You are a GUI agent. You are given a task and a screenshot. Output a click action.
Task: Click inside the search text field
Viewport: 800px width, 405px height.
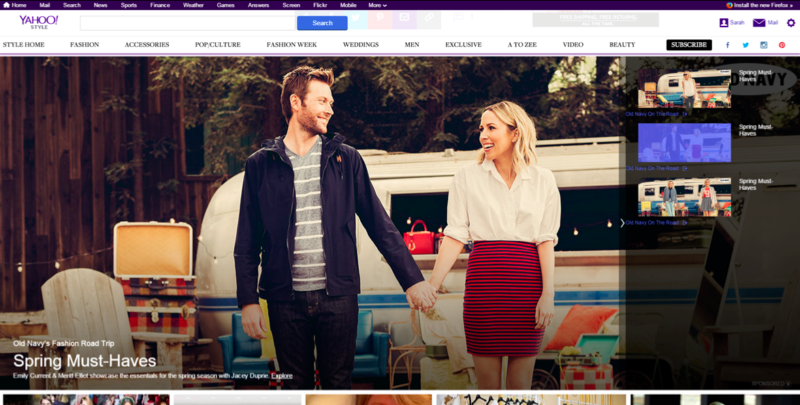(x=188, y=23)
